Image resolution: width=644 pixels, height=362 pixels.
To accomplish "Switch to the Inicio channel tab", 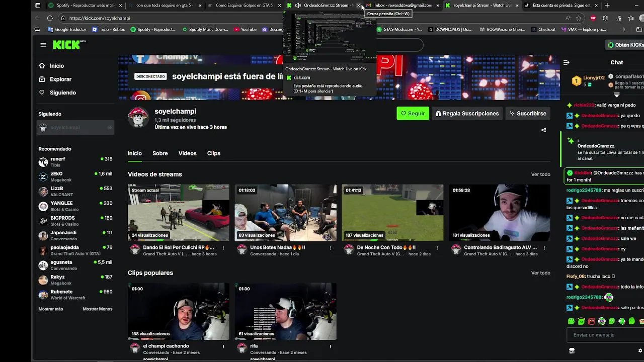I will click(x=134, y=153).
